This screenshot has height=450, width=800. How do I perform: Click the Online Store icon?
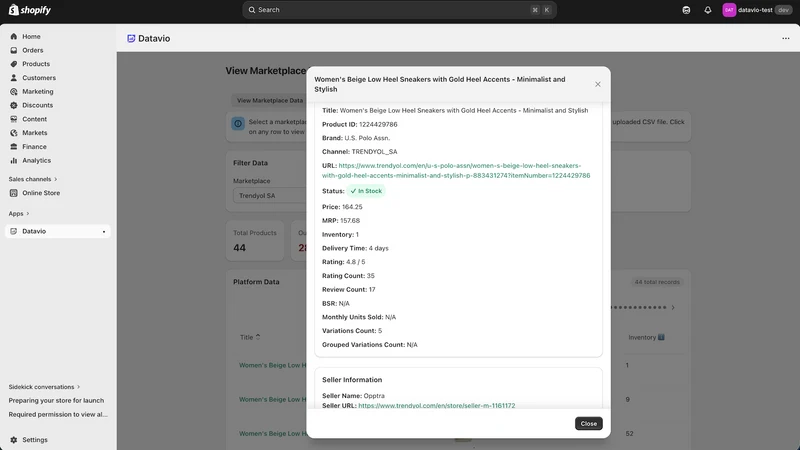(14, 193)
